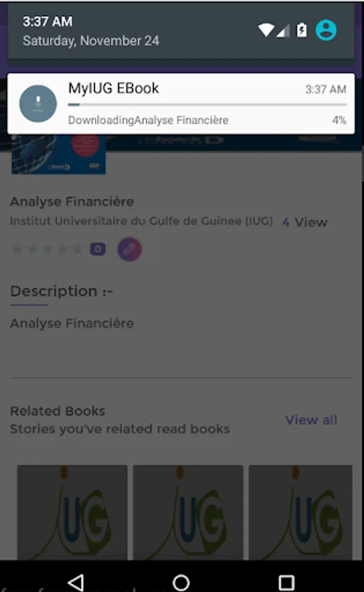This screenshot has width=364, height=592.
Task: Click the download progress bar
Action: pos(207,105)
